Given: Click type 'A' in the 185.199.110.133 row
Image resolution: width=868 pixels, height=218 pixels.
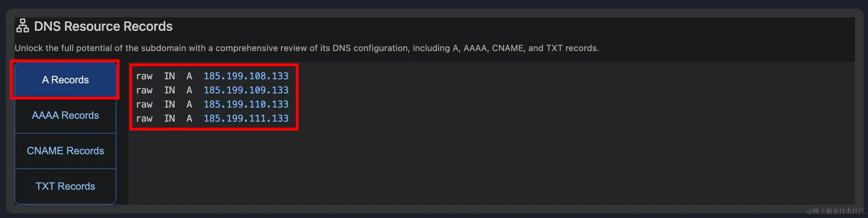Looking at the screenshot, I should point(189,104).
